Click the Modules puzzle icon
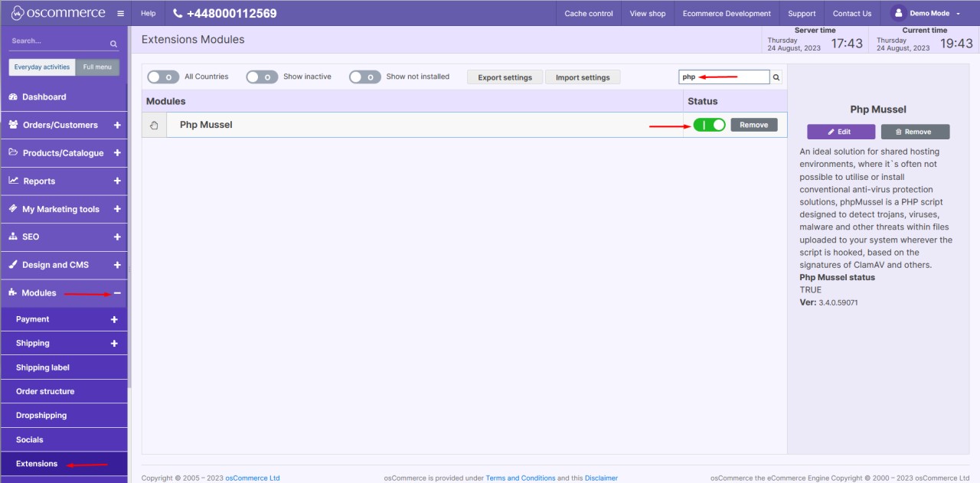Screen dimensions: 980x483 pyautogui.click(x=13, y=292)
